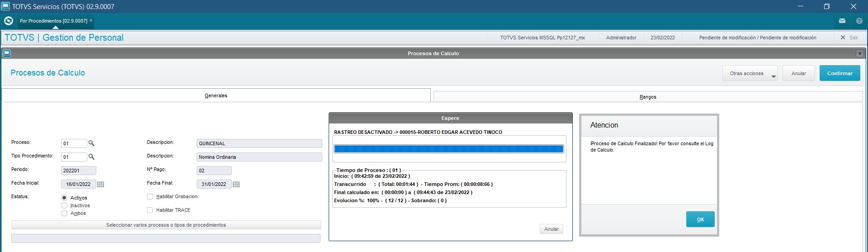
Task: Click the Anular button next to Confirmar
Action: (798, 73)
